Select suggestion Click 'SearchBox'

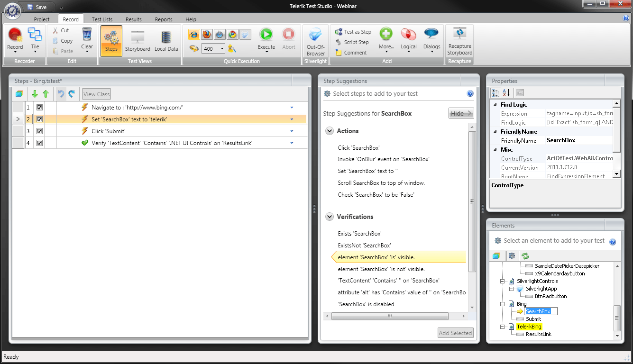click(x=358, y=147)
